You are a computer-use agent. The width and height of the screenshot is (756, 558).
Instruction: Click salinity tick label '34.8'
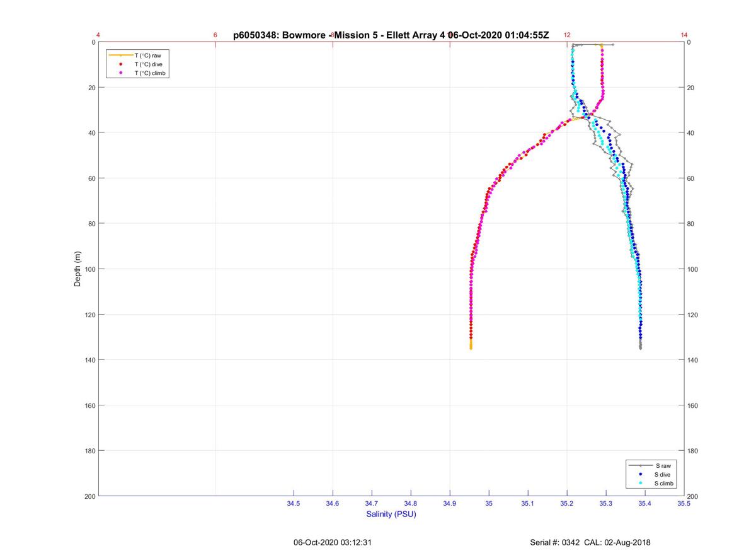411,504
